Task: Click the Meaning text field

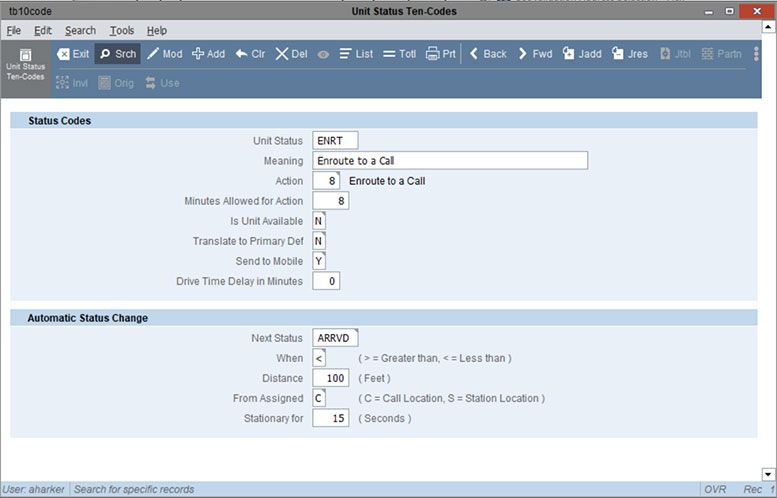Action: (449, 160)
